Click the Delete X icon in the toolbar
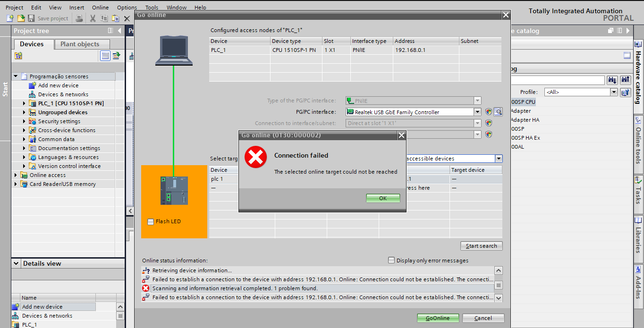 click(x=127, y=18)
